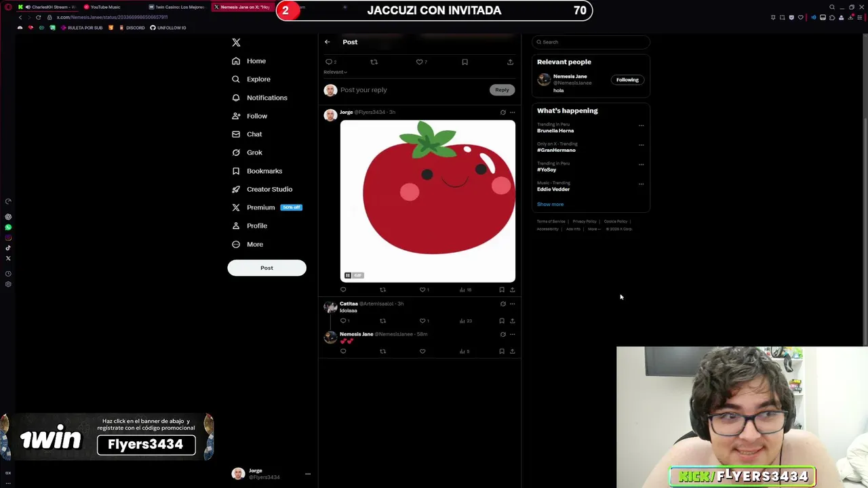868x488 pixels.
Task: Expand the More menu in sidebar
Action: (x=248, y=244)
